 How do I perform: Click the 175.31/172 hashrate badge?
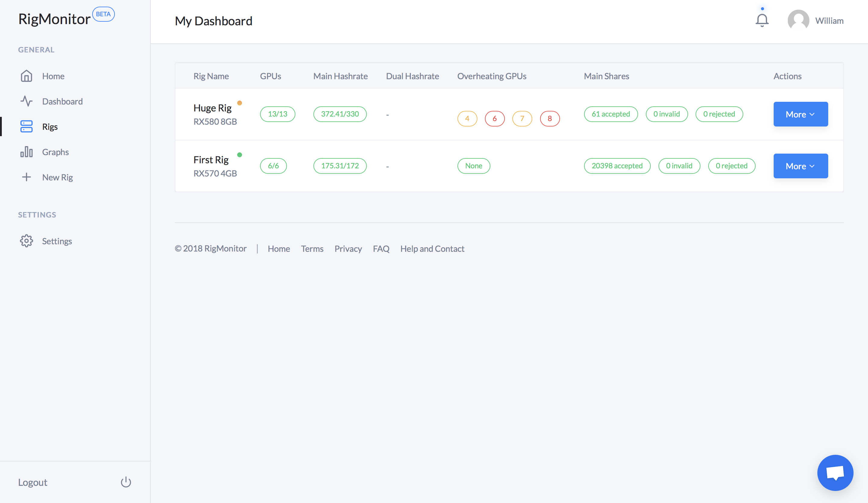[x=340, y=166]
